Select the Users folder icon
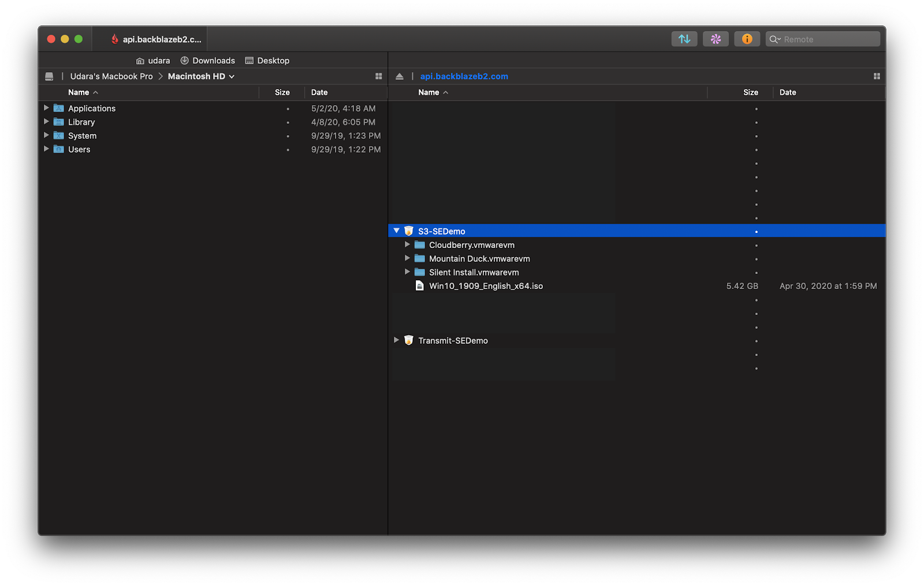The width and height of the screenshot is (924, 586). [x=59, y=149]
